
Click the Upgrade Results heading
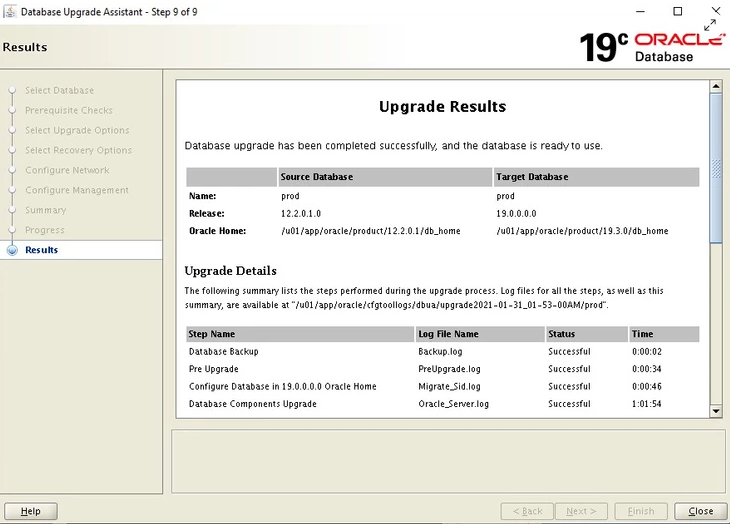[x=442, y=107]
